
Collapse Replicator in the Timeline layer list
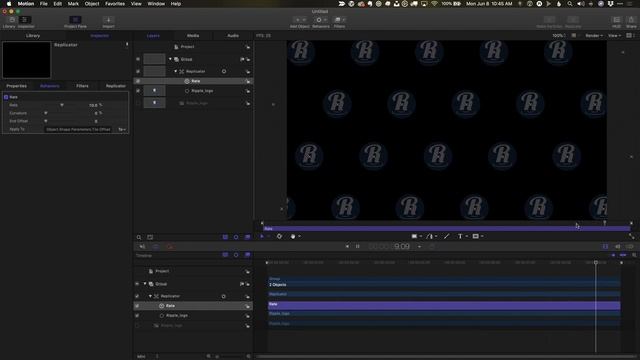coord(151,296)
